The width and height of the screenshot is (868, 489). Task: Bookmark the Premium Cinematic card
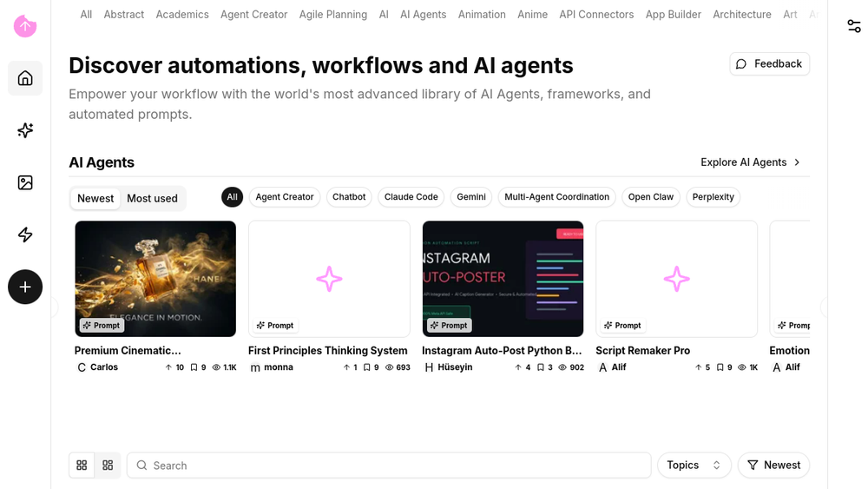[x=198, y=367]
